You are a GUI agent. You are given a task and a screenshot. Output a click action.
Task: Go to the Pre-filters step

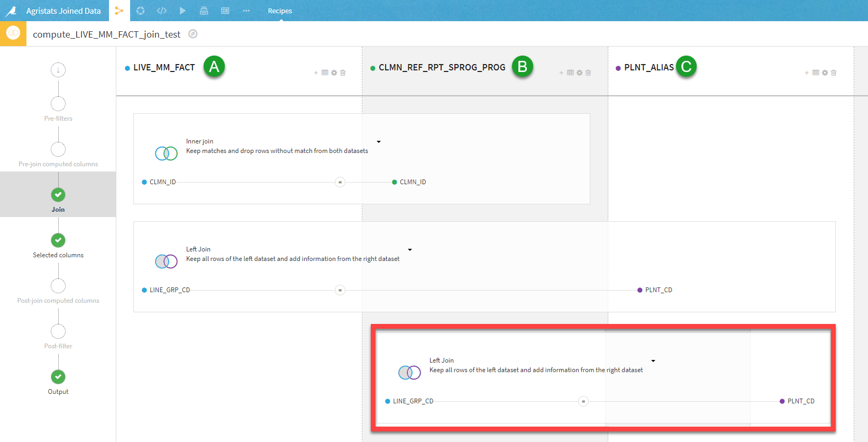tap(58, 109)
